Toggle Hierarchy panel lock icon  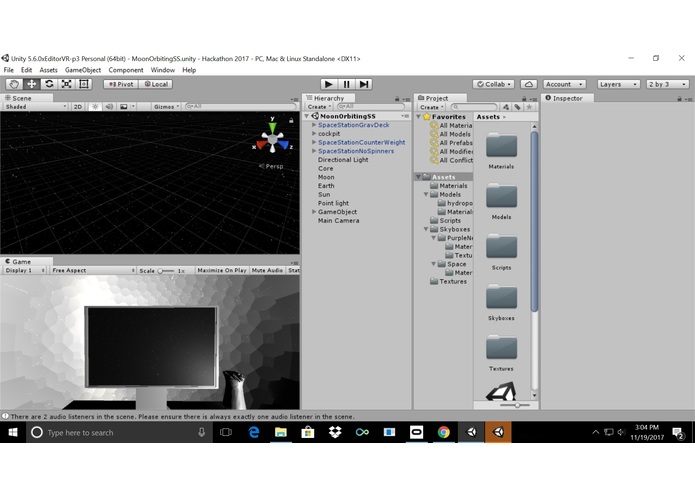[397, 99]
